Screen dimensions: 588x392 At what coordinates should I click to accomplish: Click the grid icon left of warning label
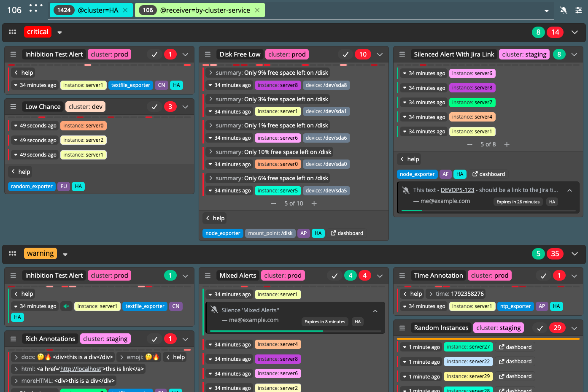pyautogui.click(x=13, y=254)
